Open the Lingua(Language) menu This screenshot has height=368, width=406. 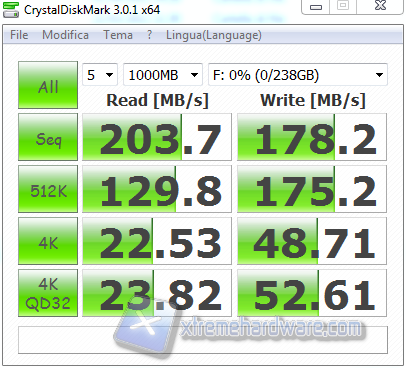(214, 35)
